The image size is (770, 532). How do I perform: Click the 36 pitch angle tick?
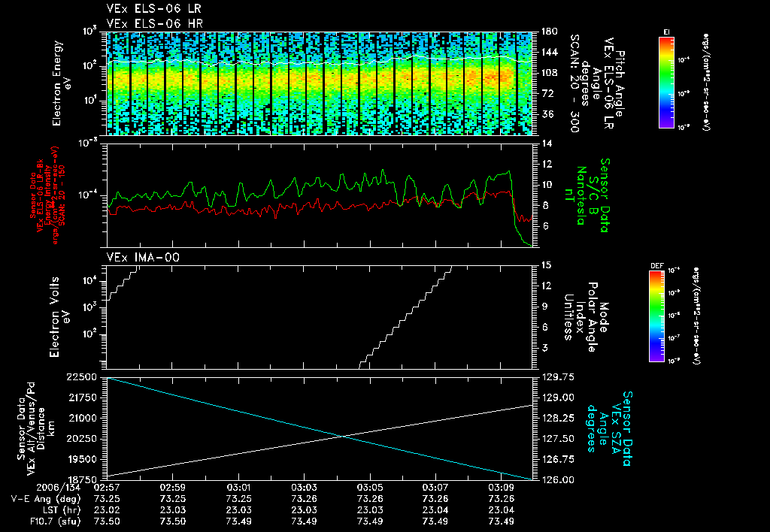coord(547,114)
